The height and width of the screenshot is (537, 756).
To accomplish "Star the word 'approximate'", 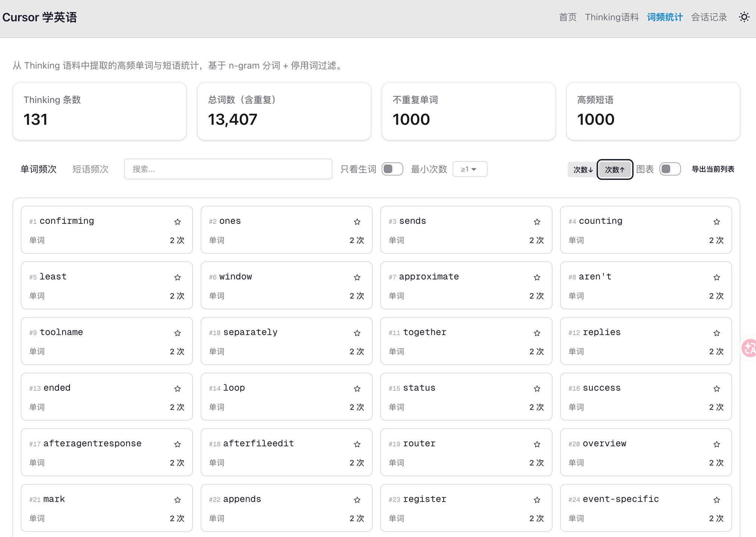I will coord(537,277).
